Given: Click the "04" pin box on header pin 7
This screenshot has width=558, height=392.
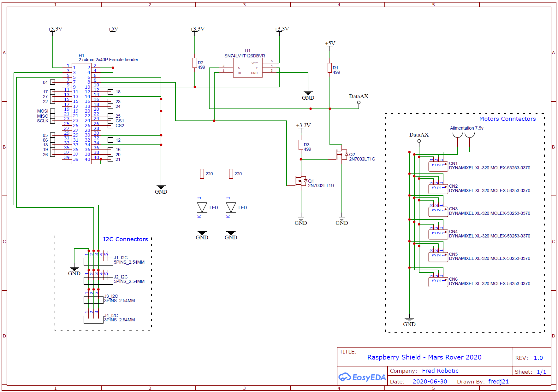Looking at the screenshot, I should point(53,82).
